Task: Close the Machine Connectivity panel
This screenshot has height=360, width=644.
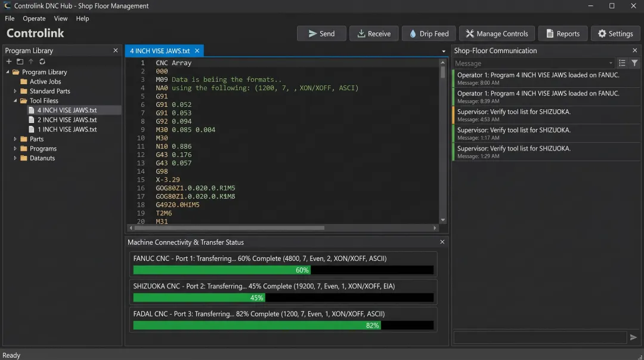Action: [442, 242]
